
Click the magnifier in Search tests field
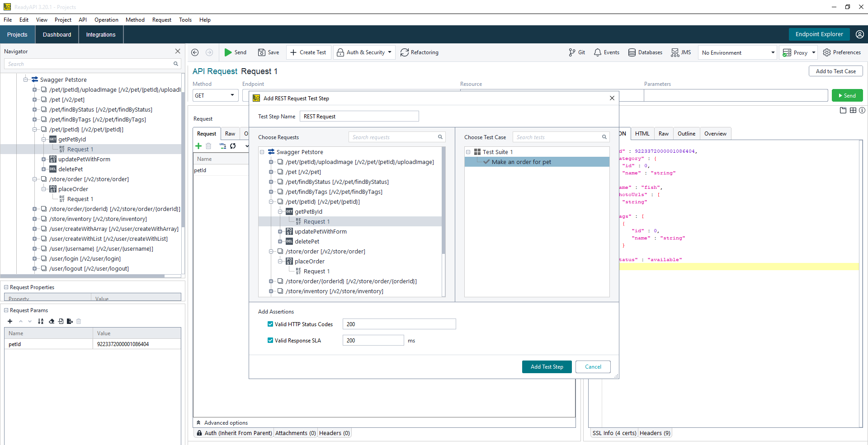pos(604,137)
